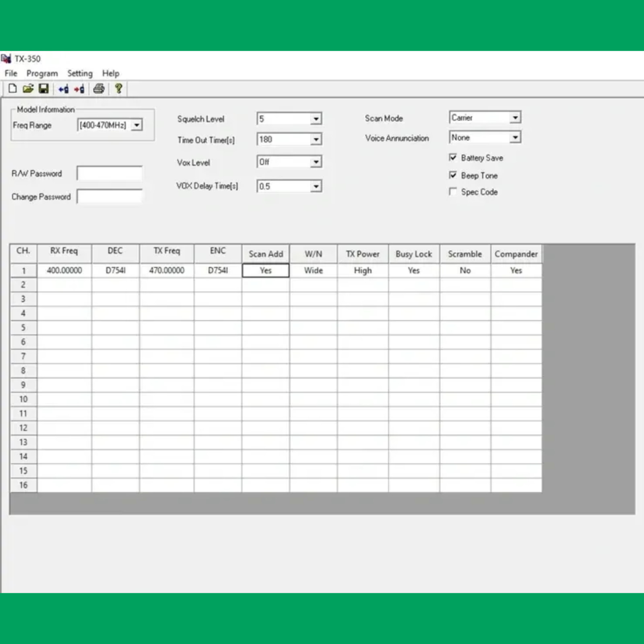644x644 pixels.
Task: Click the Save floppy disk icon
Action: click(x=43, y=89)
